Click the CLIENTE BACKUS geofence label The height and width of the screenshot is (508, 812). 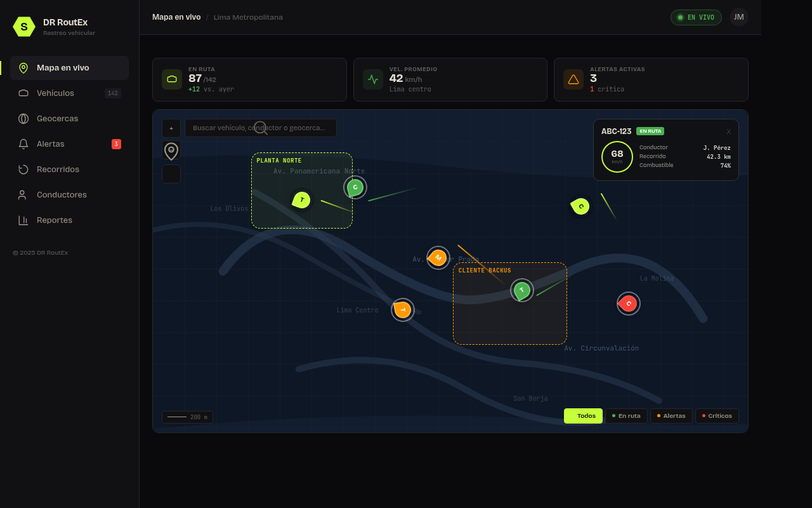485,271
